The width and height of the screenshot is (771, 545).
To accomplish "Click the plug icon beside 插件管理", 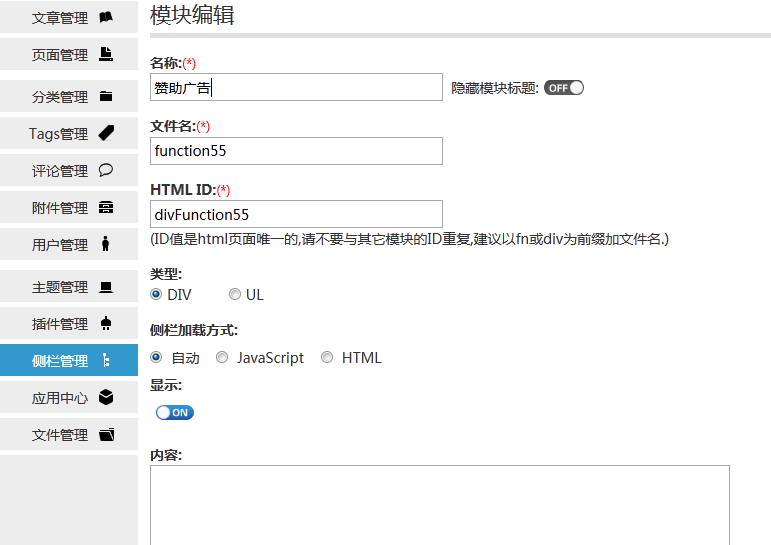I will pyautogui.click(x=106, y=323).
